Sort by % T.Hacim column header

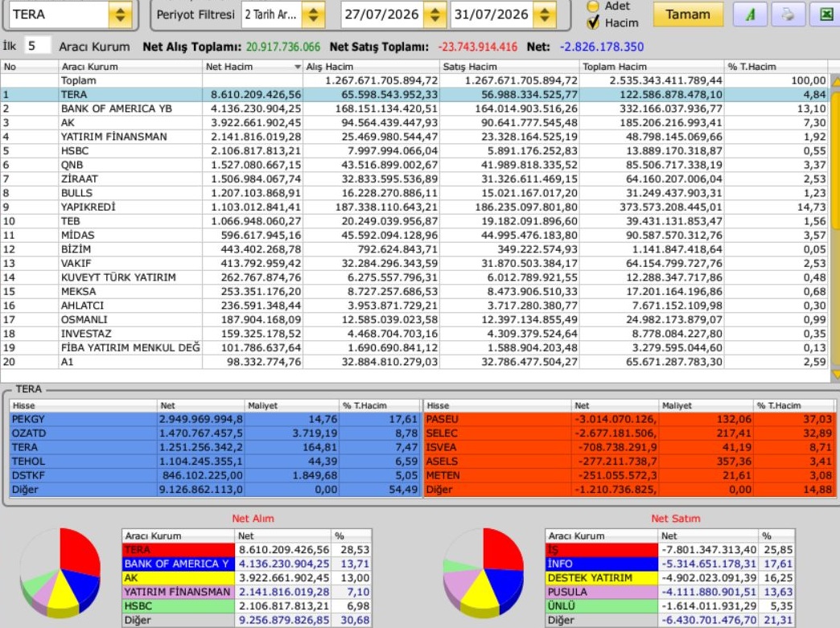[x=776, y=67]
